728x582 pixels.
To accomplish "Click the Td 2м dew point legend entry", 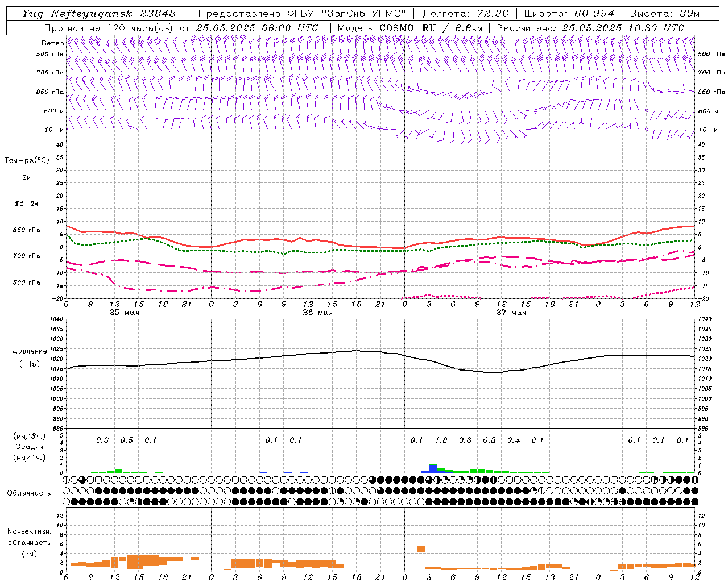I will point(27,203).
